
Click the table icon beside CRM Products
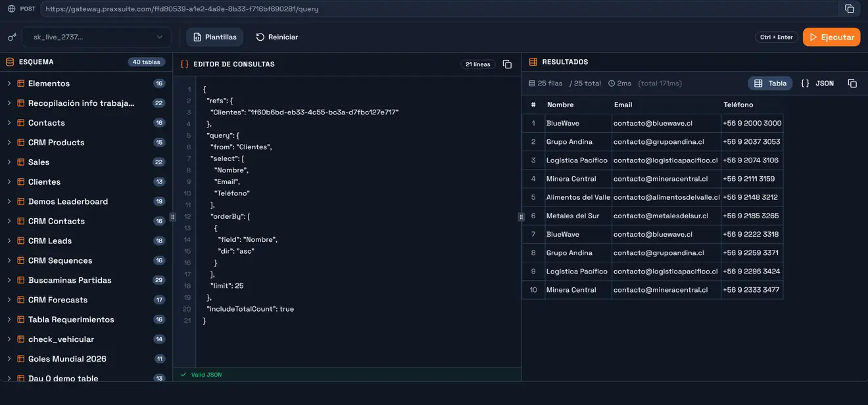point(21,143)
